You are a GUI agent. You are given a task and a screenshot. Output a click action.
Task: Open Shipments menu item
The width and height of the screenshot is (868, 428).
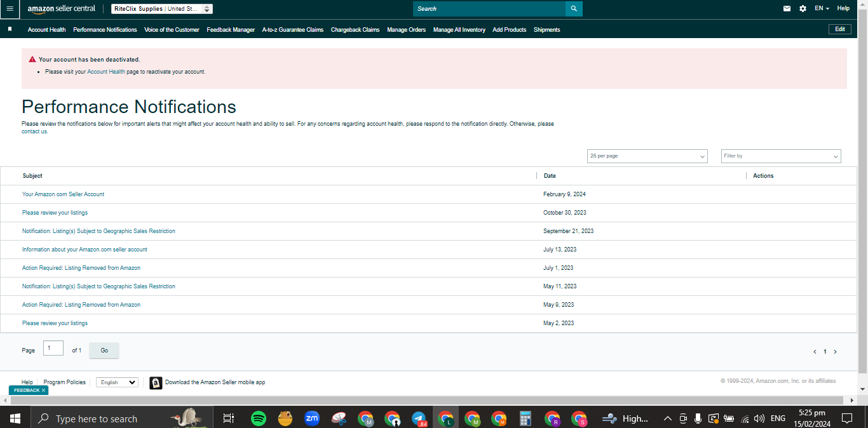[x=546, y=30]
